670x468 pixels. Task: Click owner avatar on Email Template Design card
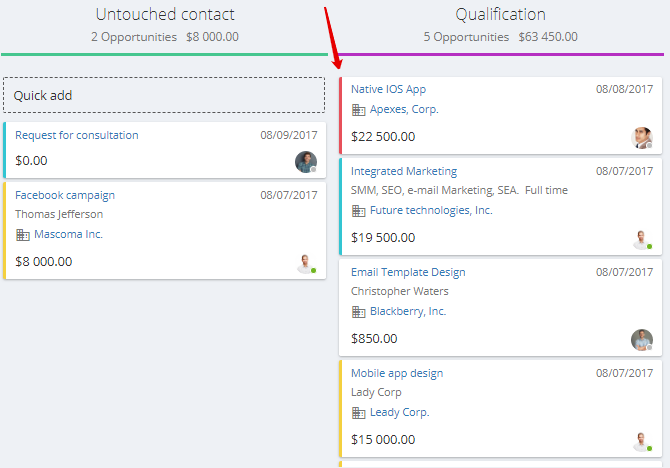click(641, 340)
